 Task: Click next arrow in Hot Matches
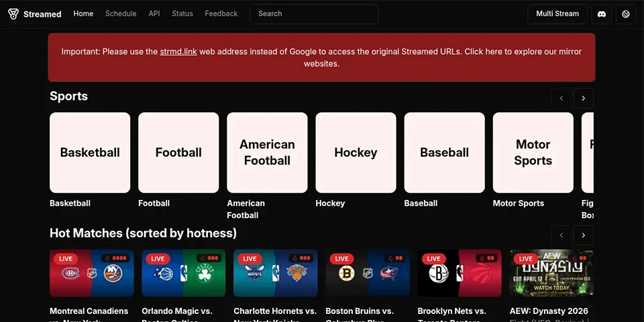[x=584, y=235]
